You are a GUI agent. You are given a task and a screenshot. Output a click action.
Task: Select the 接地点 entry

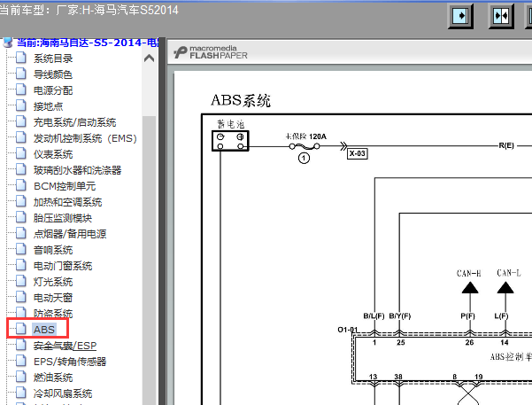pyautogui.click(x=48, y=106)
